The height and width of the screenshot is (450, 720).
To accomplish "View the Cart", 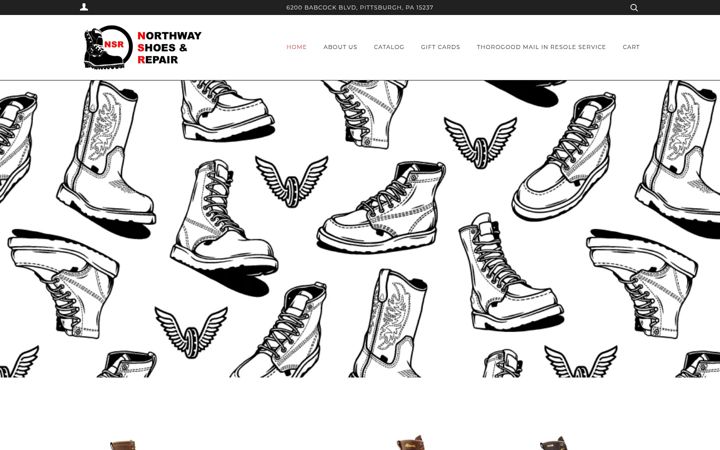I will pyautogui.click(x=631, y=47).
